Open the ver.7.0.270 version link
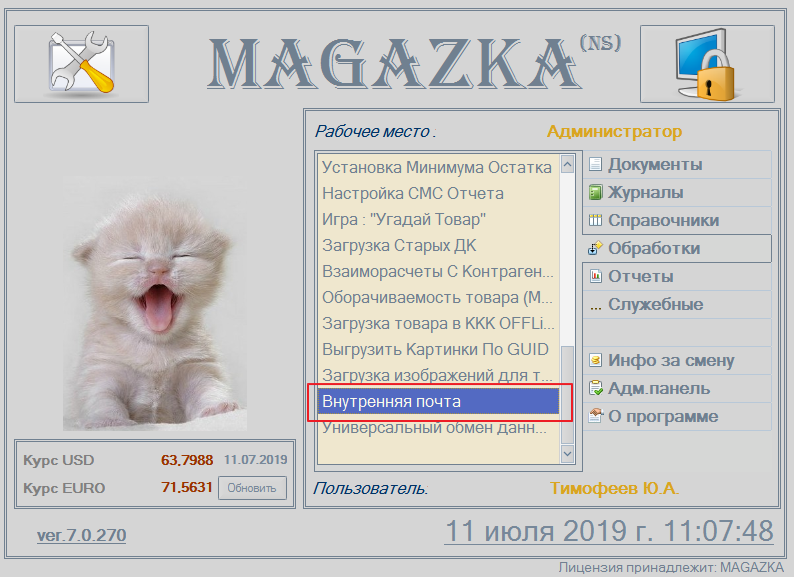This screenshot has height=577, width=794. (82, 535)
